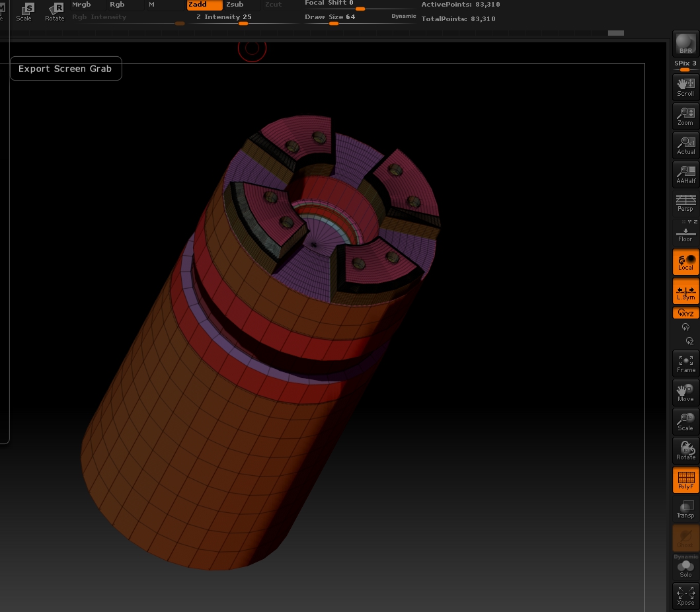Image resolution: width=700 pixels, height=612 pixels.
Task: Click the BPR render button
Action: click(685, 44)
